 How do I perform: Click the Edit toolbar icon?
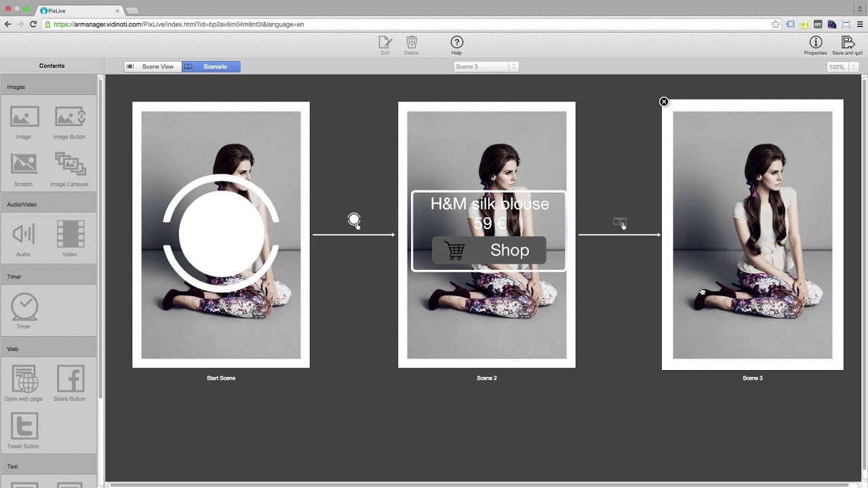(385, 43)
